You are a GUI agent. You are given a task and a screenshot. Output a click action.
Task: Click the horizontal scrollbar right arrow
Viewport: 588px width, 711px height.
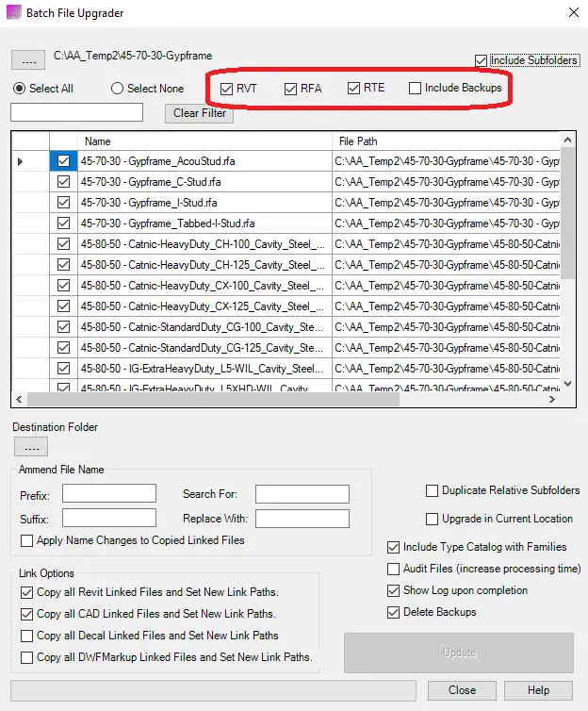(x=551, y=400)
